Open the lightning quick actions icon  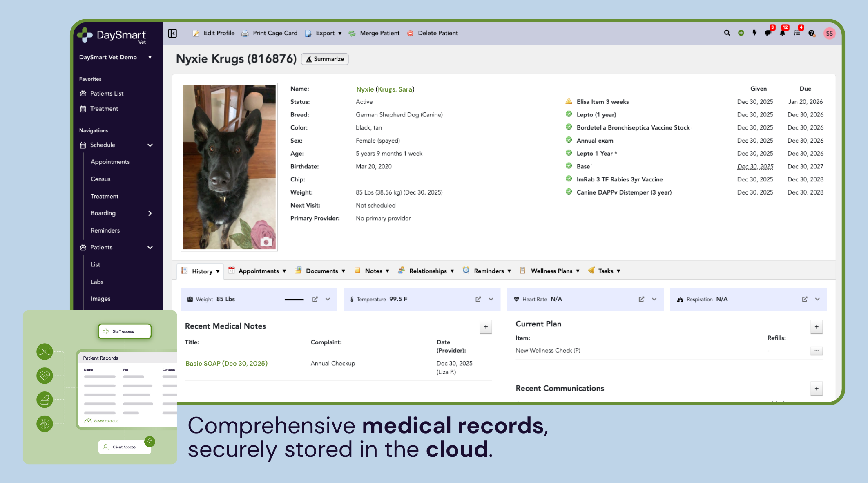(754, 33)
